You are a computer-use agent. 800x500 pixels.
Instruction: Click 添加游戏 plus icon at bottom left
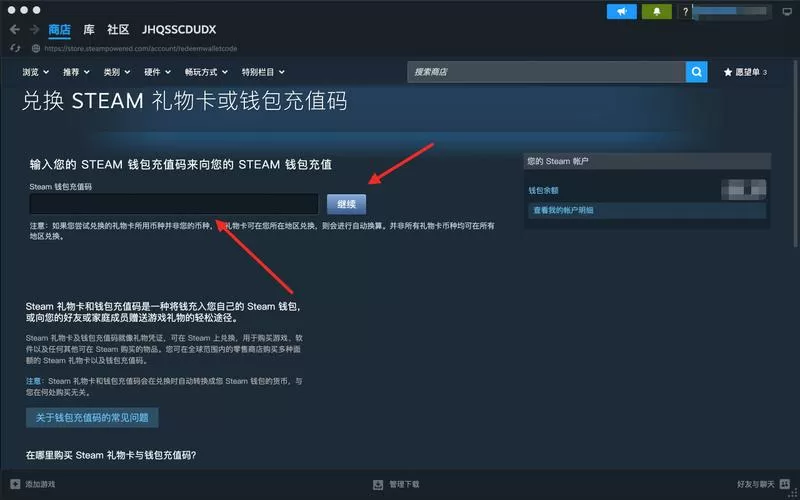coord(15,484)
